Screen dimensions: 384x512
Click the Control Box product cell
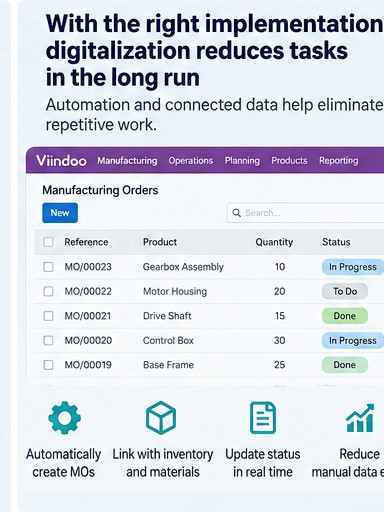168,340
